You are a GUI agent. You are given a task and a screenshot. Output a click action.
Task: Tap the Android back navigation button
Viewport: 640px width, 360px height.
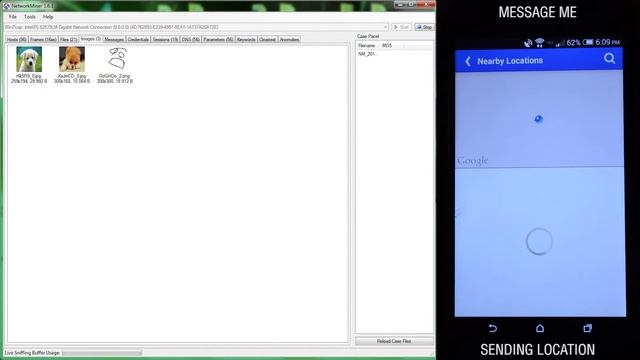pos(493,329)
